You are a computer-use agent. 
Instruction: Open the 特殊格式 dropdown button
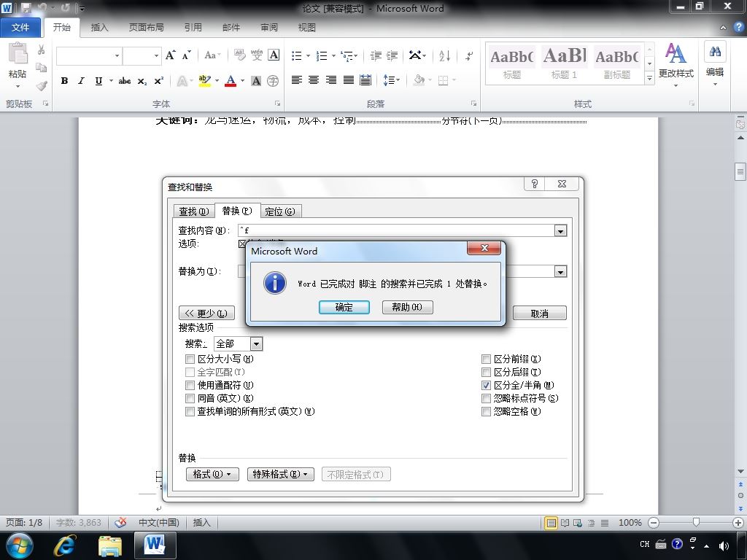[280, 474]
